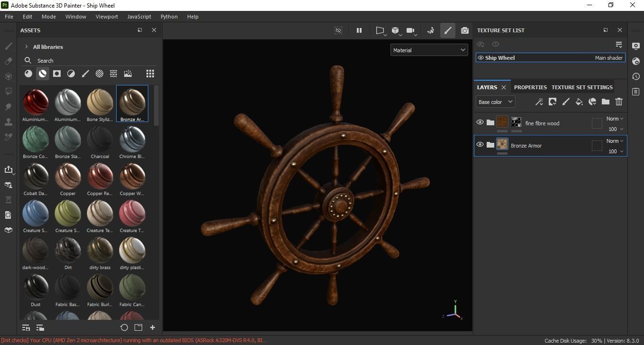This screenshot has width=644, height=345.
Task: Click the Symmetry icon in viewport toolbar
Action: 431,30
